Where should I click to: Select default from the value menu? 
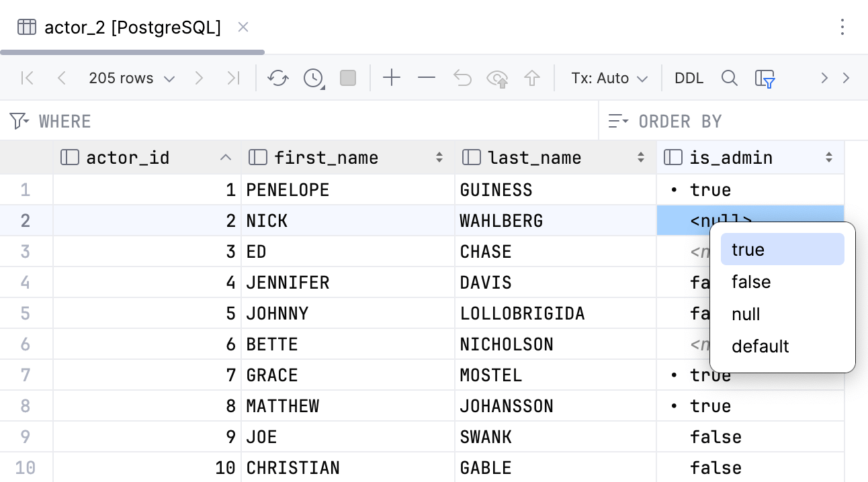click(x=760, y=346)
